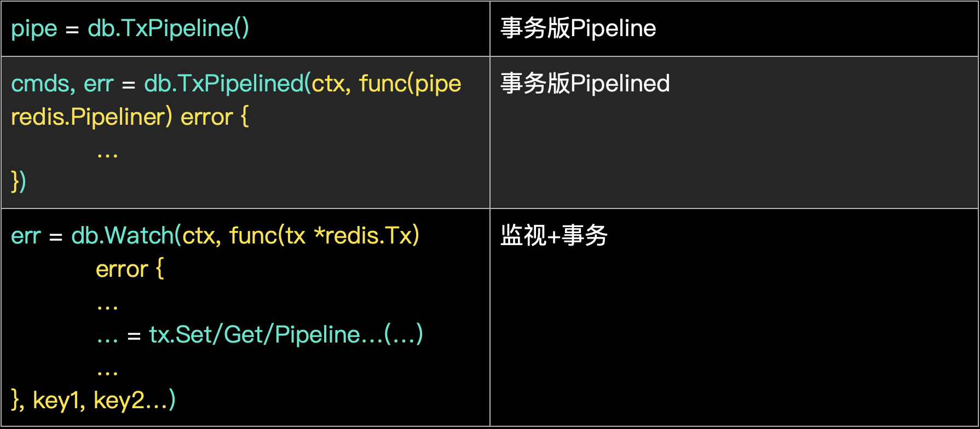Click the error { text after redis.Pipeliner
980x429 pixels.
tap(215, 117)
